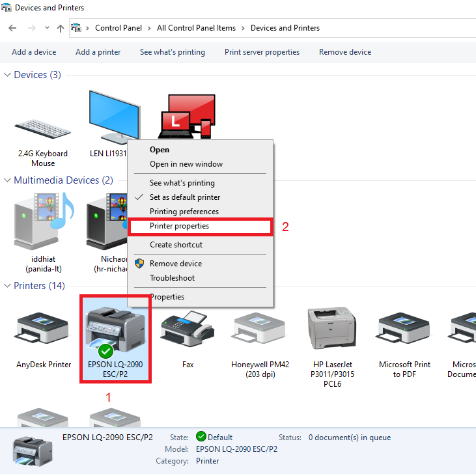Collapse the Devices (3) group
The width and height of the screenshot is (476, 474).
[8, 75]
